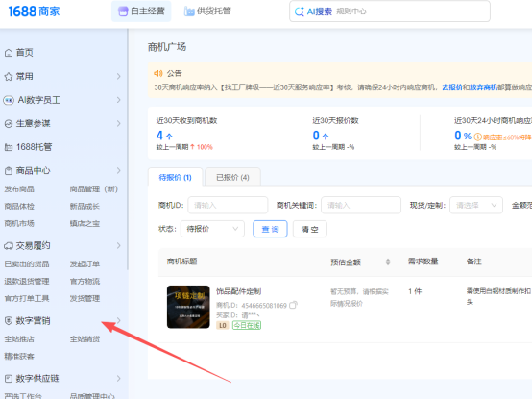Expand the AI数字员工 section arrow

click(118, 100)
